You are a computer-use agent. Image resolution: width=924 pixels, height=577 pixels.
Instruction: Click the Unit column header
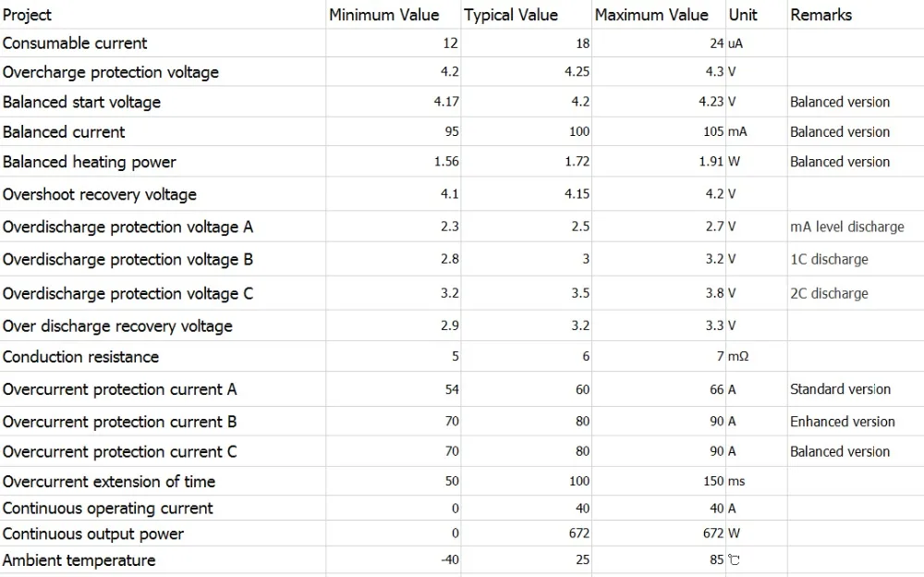point(743,15)
